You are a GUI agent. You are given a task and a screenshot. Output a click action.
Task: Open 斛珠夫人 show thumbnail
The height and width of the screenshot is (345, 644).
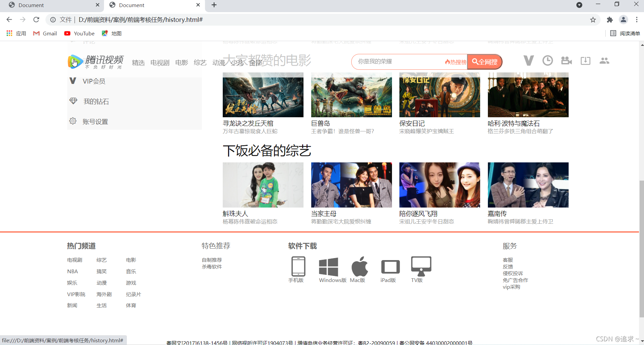point(263,185)
